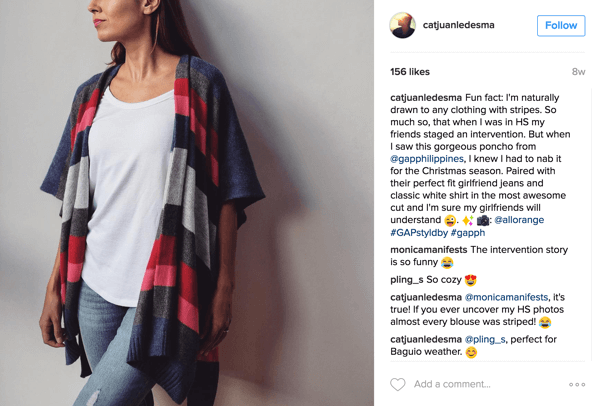Open catjuanledesma username in header

coord(458,25)
